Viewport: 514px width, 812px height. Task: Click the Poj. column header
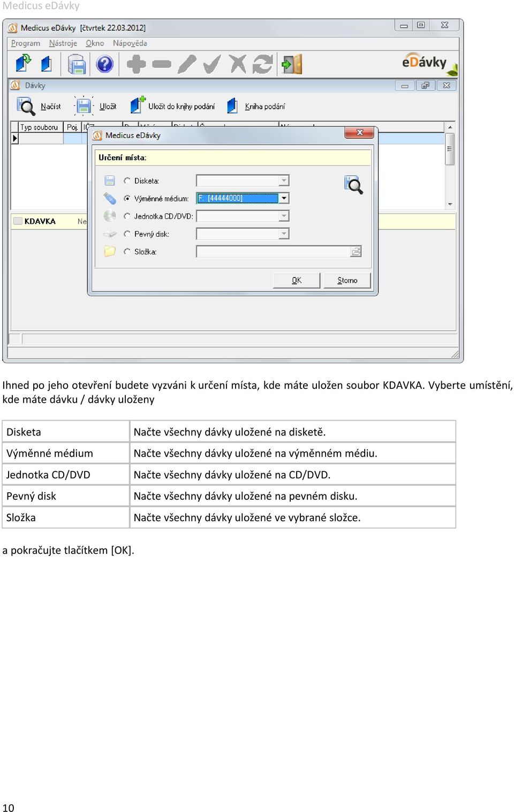72,127
